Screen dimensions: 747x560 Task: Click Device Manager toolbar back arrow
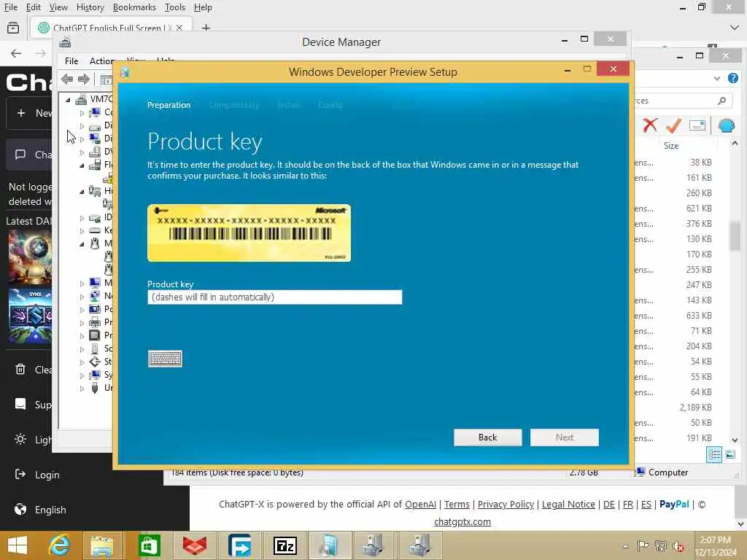pos(67,79)
